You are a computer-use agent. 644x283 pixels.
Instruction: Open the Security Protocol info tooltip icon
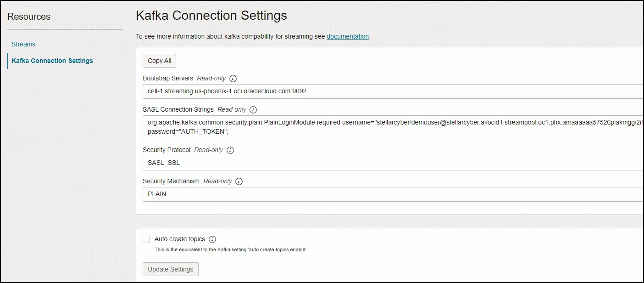point(230,150)
